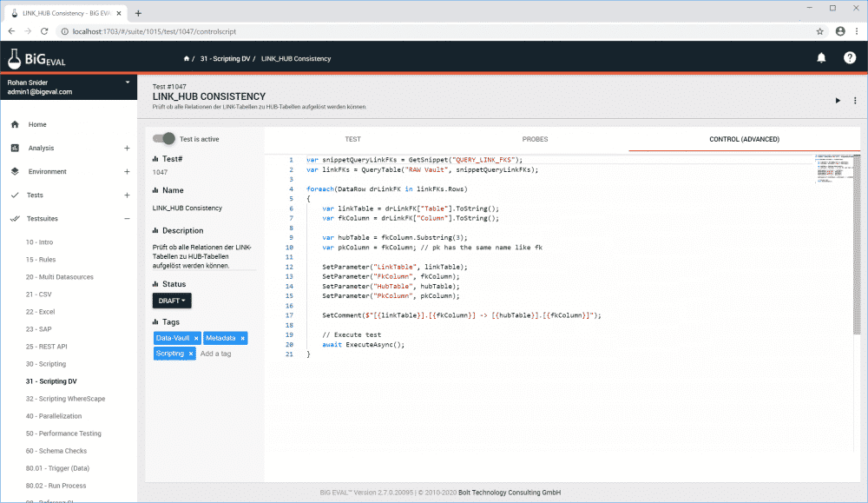
Task: Switch to the PROBES tab
Action: tap(535, 138)
